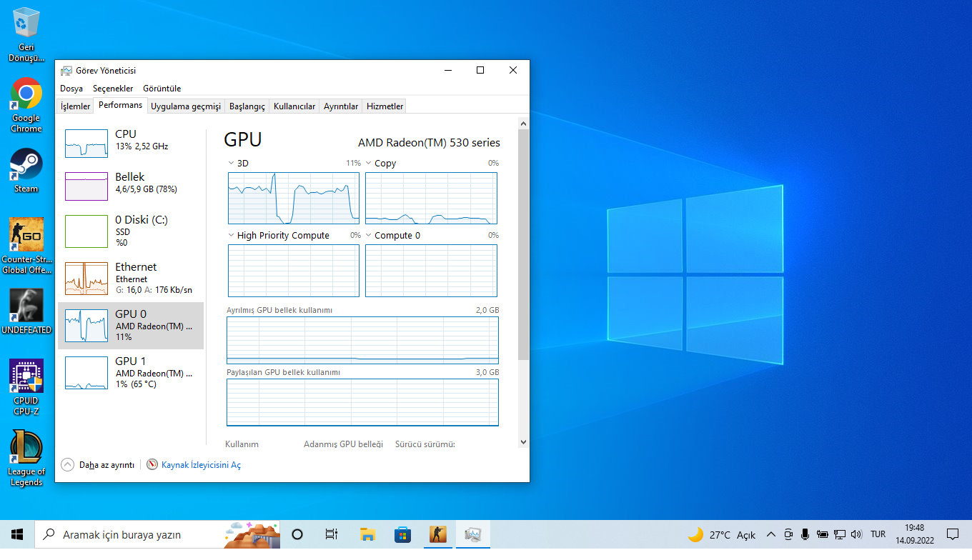Open the notification center icon
This screenshot has height=560, width=972.
(x=953, y=534)
